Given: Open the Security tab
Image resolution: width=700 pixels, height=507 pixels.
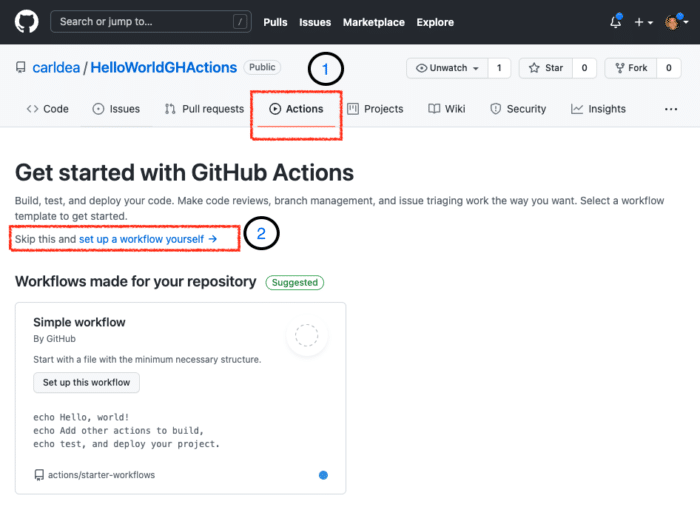Looking at the screenshot, I should coord(518,109).
